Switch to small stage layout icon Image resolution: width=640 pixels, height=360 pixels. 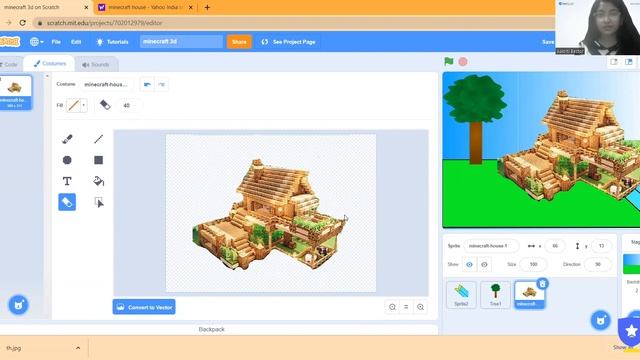coord(614,62)
